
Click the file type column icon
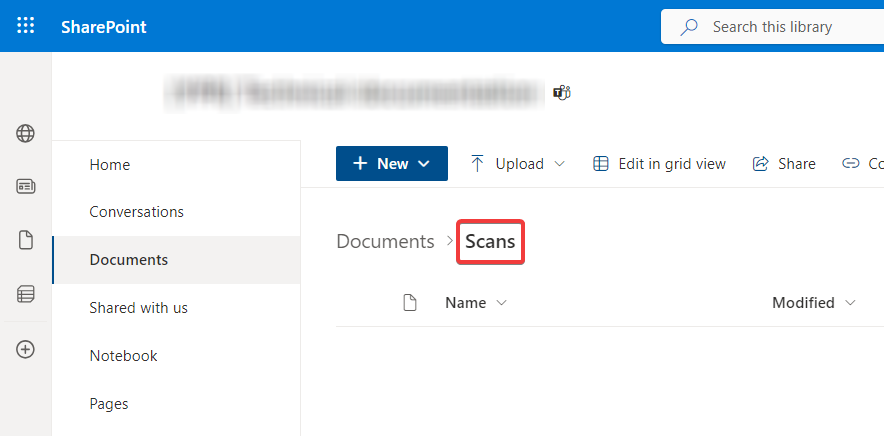tap(409, 303)
